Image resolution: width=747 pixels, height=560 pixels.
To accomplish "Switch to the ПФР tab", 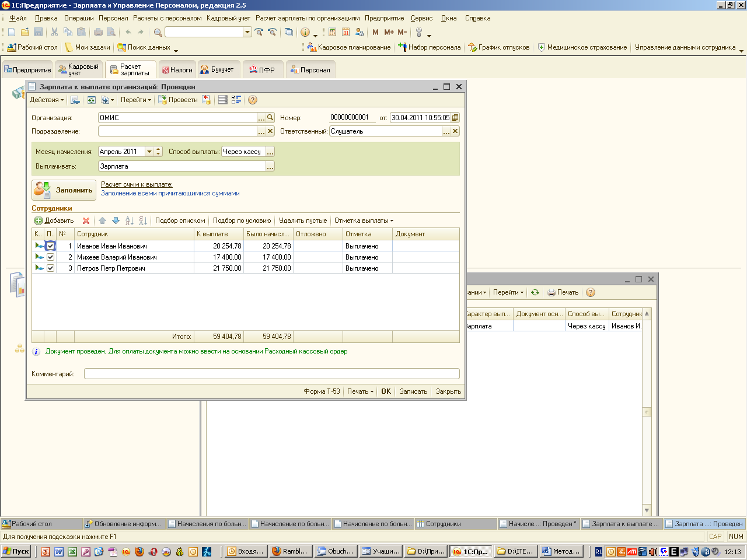I will click(x=263, y=70).
